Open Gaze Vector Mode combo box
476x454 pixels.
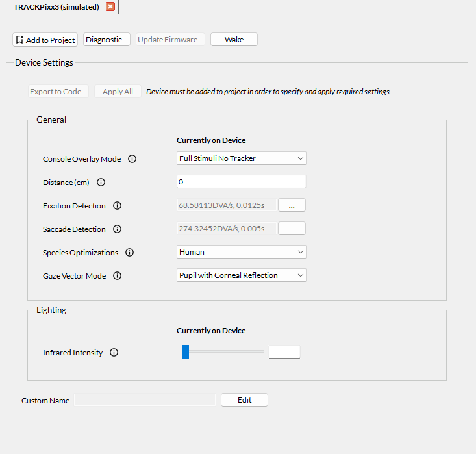[241, 275]
